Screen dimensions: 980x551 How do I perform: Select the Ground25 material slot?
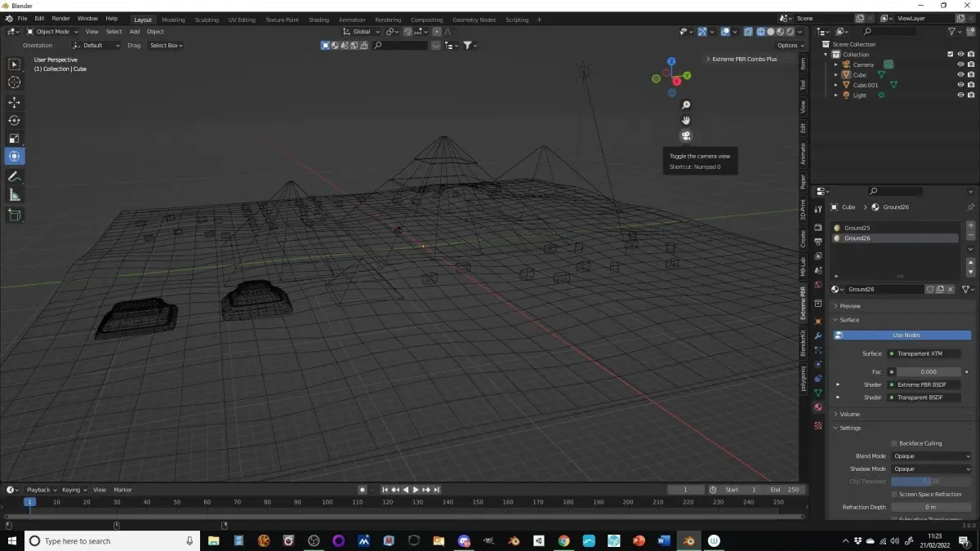click(x=895, y=228)
